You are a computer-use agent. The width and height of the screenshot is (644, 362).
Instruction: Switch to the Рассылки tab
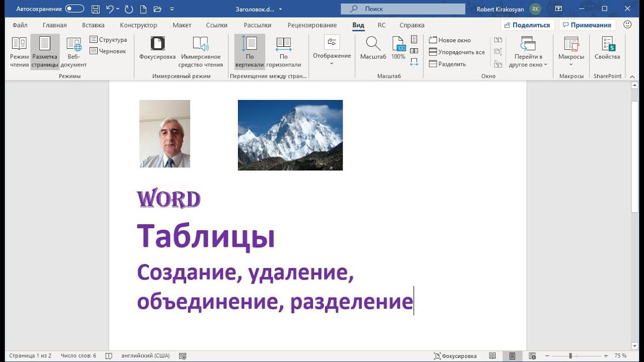[x=258, y=25]
